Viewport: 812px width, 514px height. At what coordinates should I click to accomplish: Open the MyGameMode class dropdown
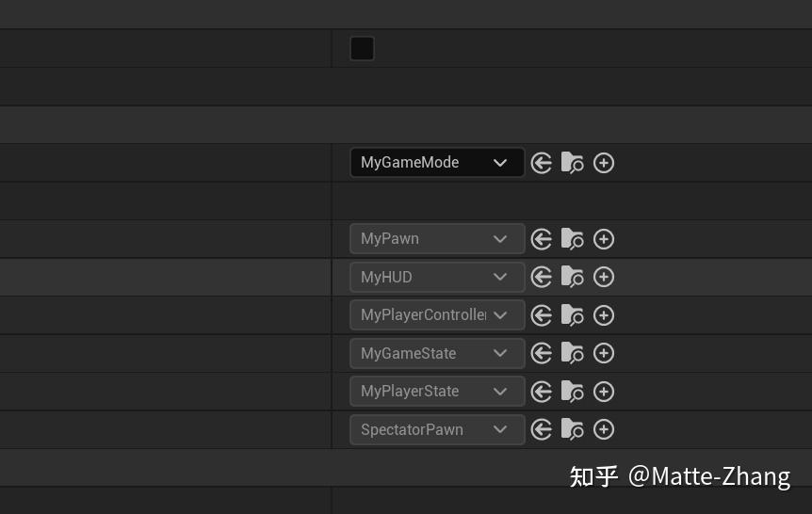click(x=436, y=163)
